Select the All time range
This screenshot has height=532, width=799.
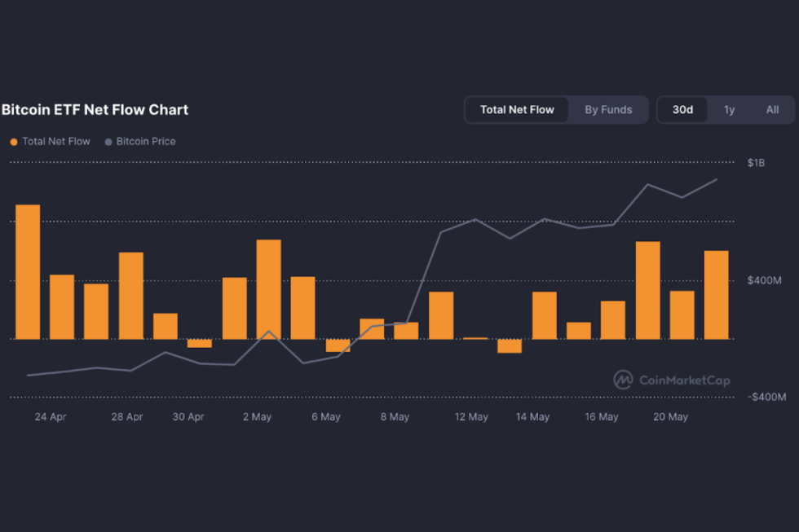(x=772, y=110)
